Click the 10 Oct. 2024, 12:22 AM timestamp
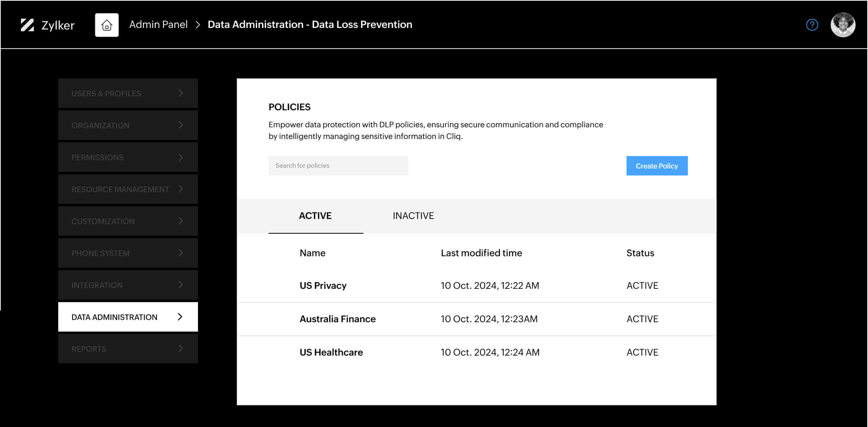The image size is (868, 427). click(x=490, y=286)
